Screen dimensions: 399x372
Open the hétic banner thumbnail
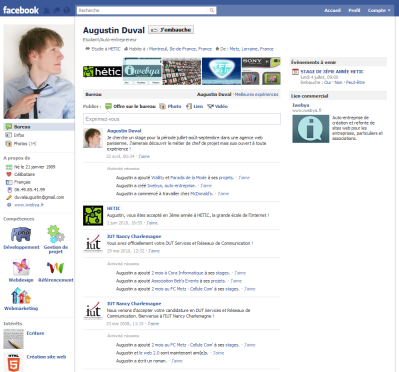click(x=102, y=72)
